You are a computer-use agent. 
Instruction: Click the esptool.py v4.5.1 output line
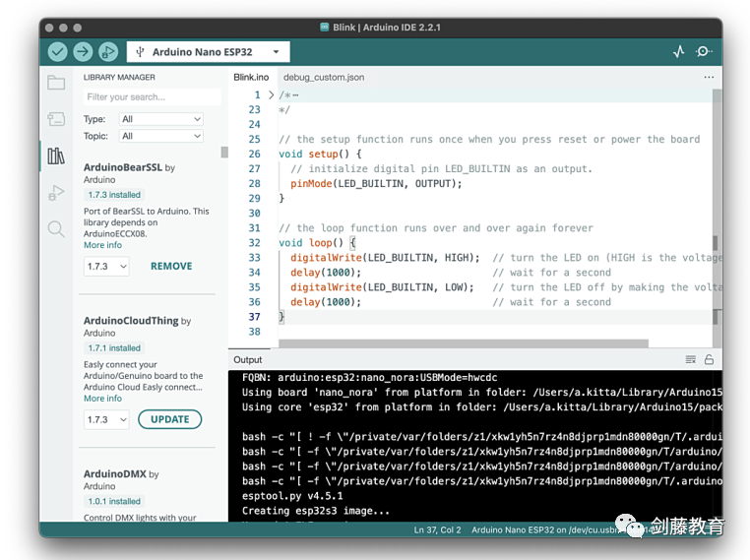(292, 496)
